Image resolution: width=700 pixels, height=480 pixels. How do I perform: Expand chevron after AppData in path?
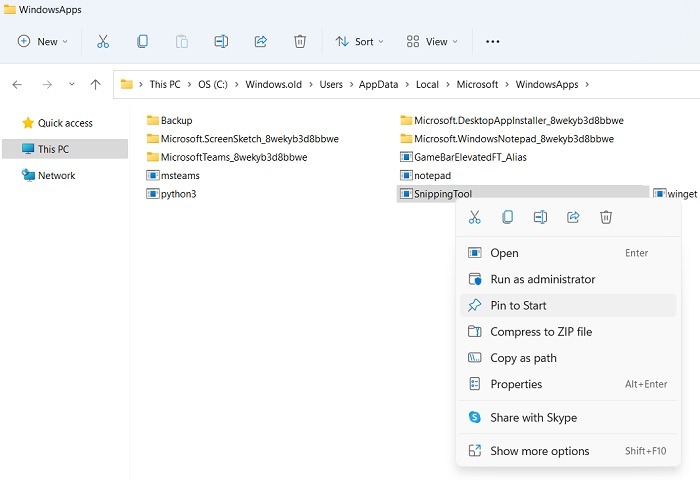coord(407,84)
